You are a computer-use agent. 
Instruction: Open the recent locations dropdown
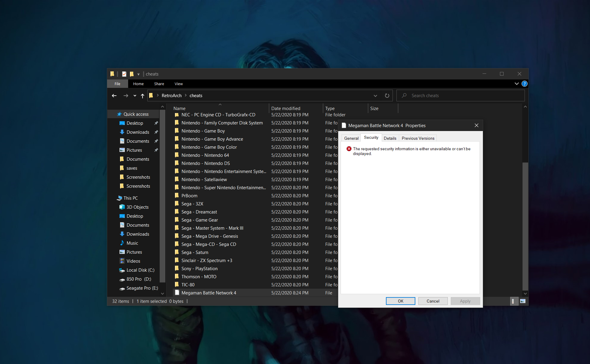pyautogui.click(x=134, y=95)
